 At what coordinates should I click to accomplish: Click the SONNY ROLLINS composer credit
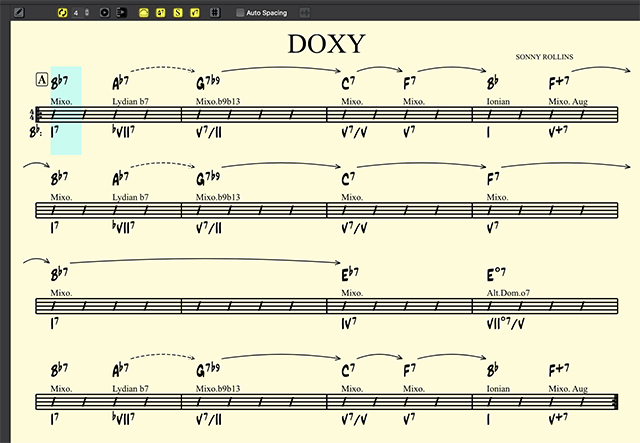pyautogui.click(x=544, y=57)
